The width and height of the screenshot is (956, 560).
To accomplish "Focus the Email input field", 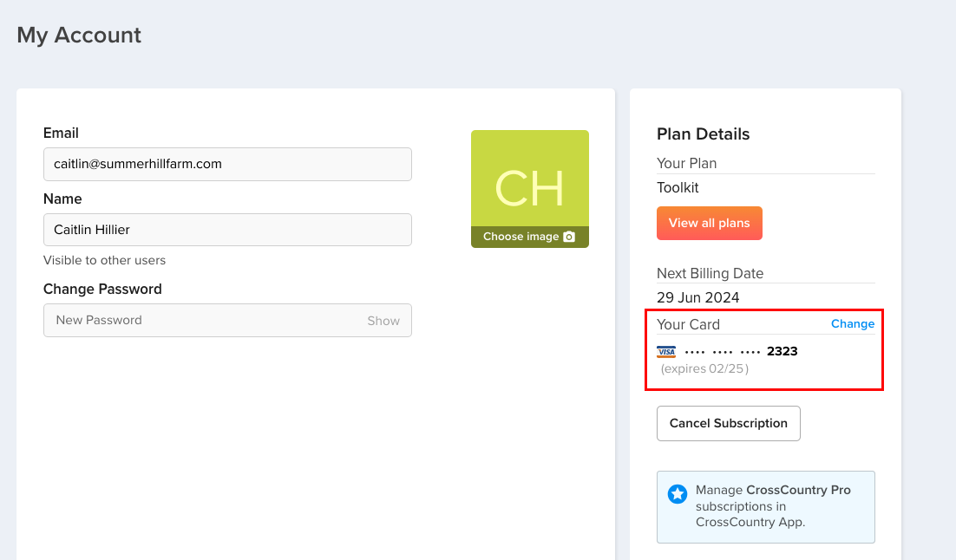I will tap(227, 164).
